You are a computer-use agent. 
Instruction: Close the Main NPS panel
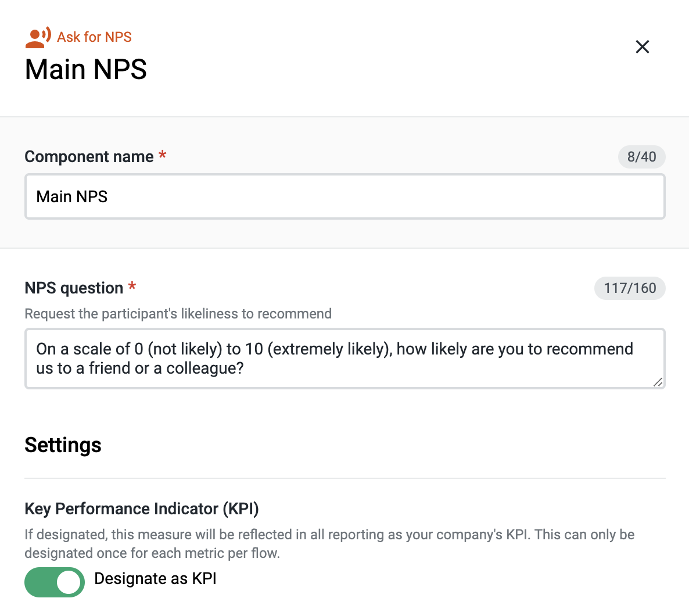[642, 46]
